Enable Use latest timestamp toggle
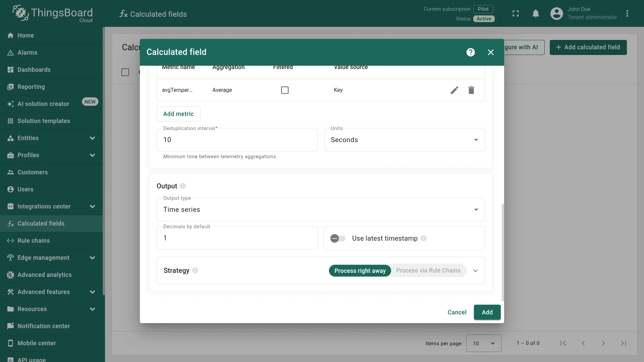Viewport: 644px width, 362px height. pos(338,238)
